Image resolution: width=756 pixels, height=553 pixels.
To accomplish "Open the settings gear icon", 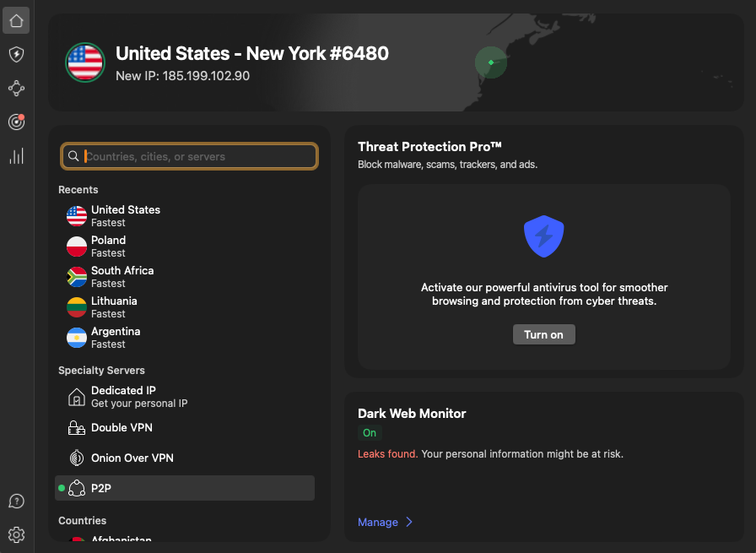I will (x=16, y=534).
